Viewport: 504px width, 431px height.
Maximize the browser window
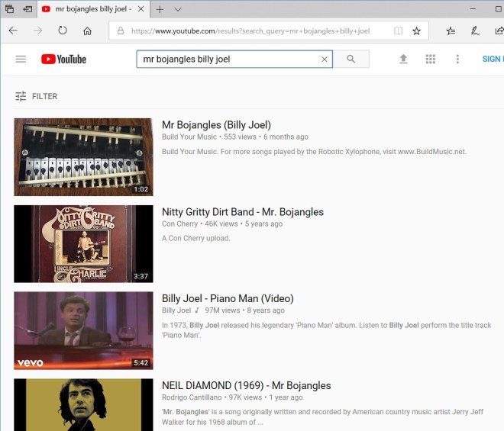(x=498, y=9)
